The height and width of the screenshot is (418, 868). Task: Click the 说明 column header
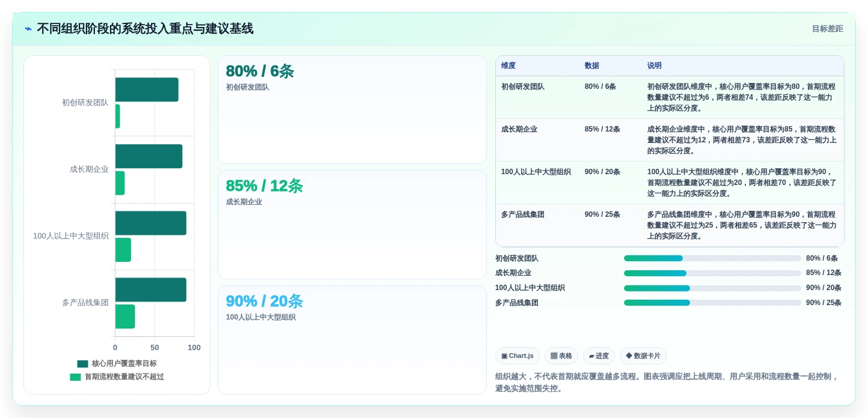654,66
